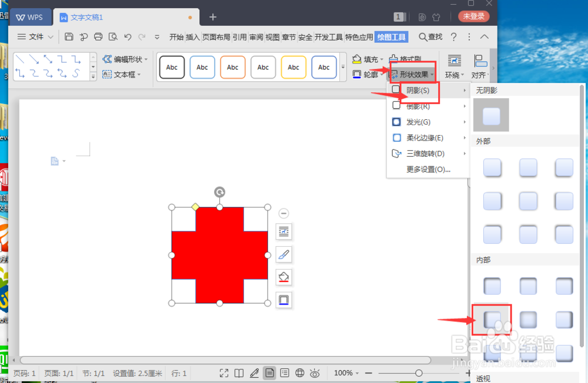Switch to the 插入 ribbon tab
Viewport: 588px width, 383px height.
193,36
